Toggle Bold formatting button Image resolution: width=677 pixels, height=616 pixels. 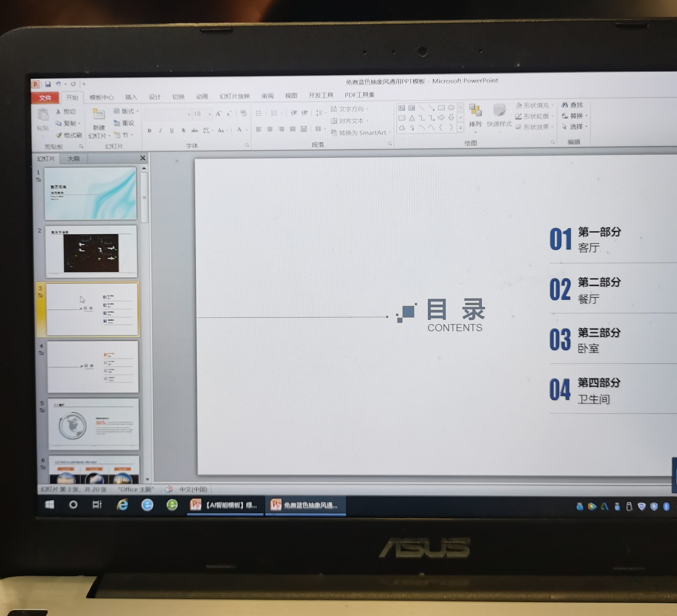click(149, 131)
